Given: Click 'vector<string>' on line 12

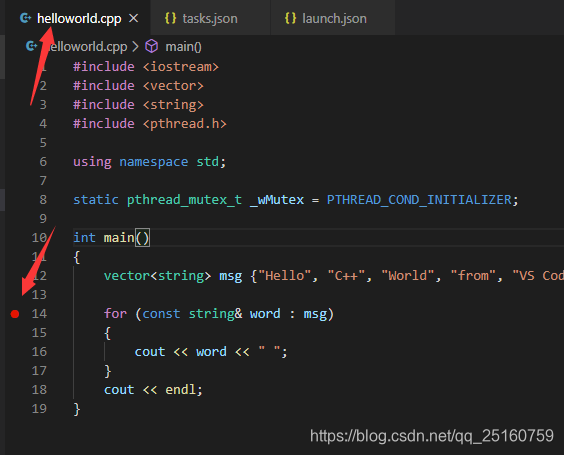Looking at the screenshot, I should click(x=157, y=276).
